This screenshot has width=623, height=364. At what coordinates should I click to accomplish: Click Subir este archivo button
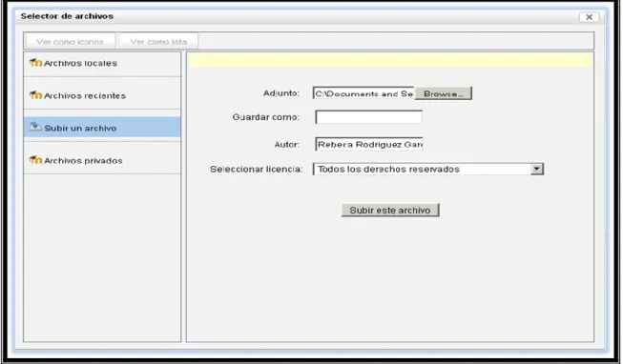[x=390, y=210]
